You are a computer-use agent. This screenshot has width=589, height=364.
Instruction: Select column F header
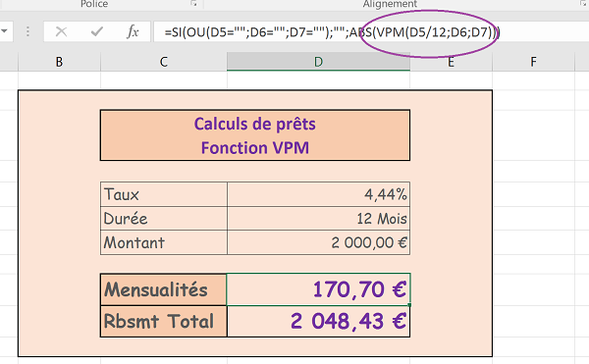click(x=533, y=62)
